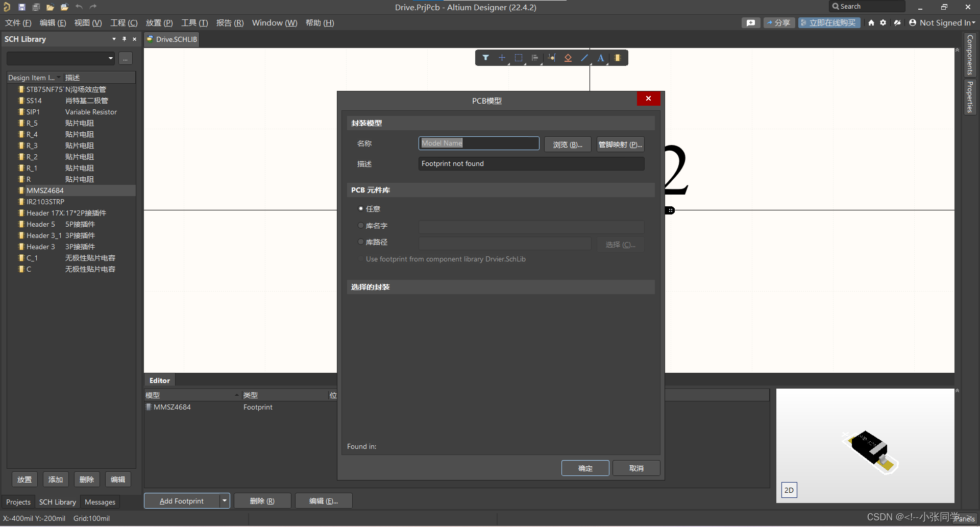Select IR2103STRP in component list
The image size is (980, 527).
[71, 202]
